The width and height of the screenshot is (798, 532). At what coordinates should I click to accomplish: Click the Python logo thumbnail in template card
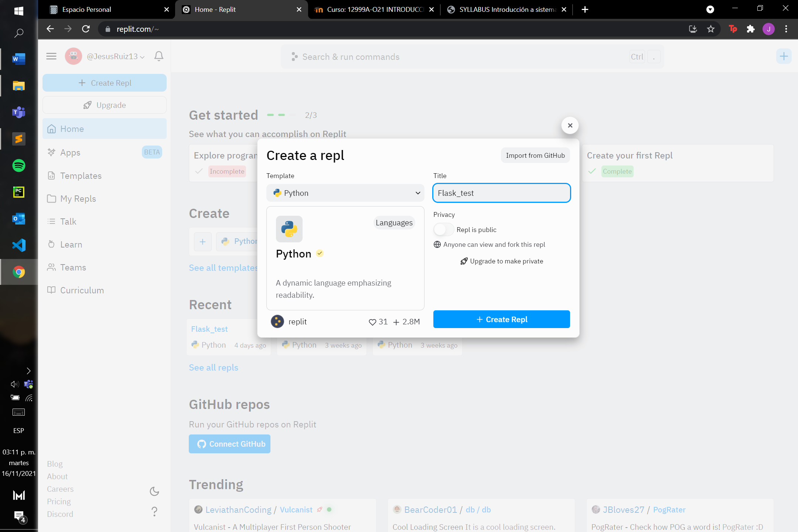point(289,229)
